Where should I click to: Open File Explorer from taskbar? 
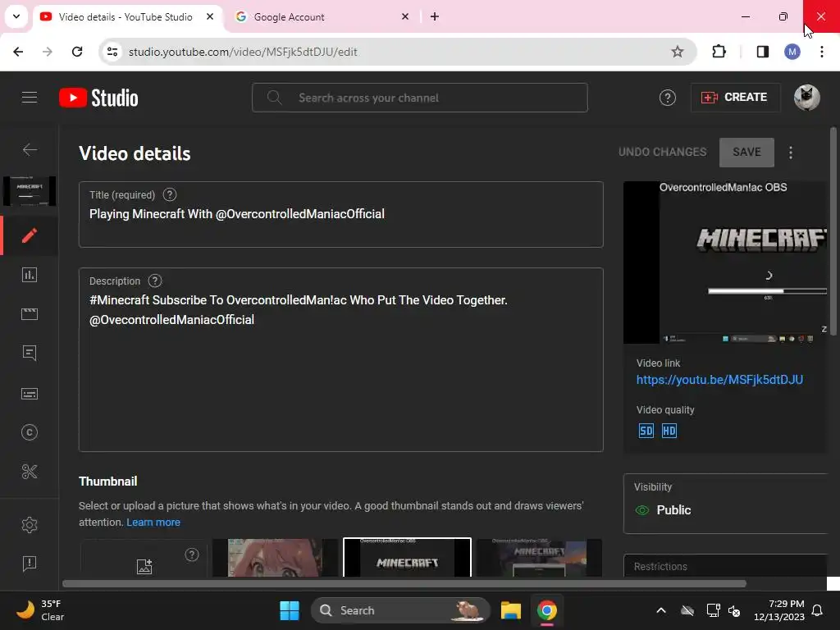coord(510,610)
